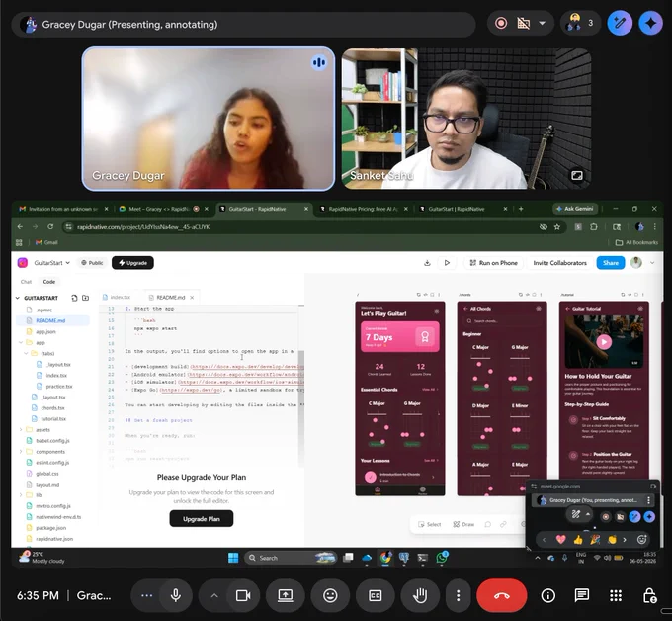The image size is (672, 621).
Task: Open the emoji reactions button in Meet bar
Action: click(x=330, y=595)
